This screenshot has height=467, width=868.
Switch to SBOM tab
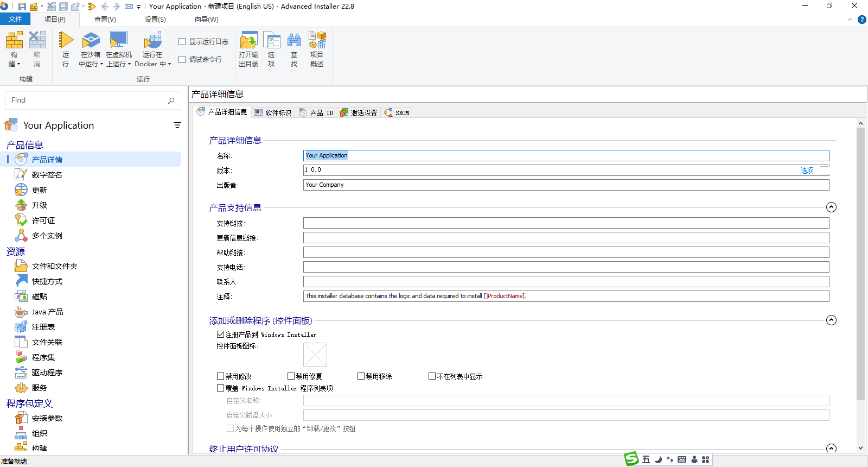tap(397, 112)
